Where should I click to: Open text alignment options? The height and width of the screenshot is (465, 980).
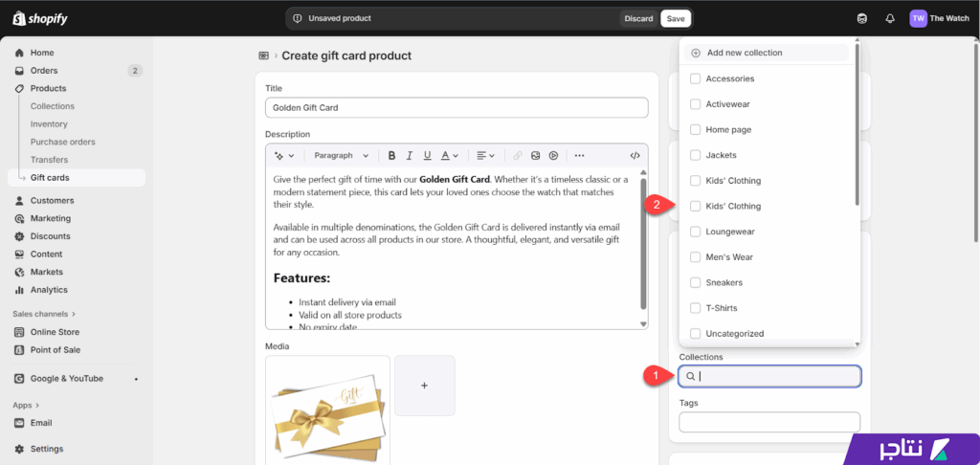pos(485,156)
